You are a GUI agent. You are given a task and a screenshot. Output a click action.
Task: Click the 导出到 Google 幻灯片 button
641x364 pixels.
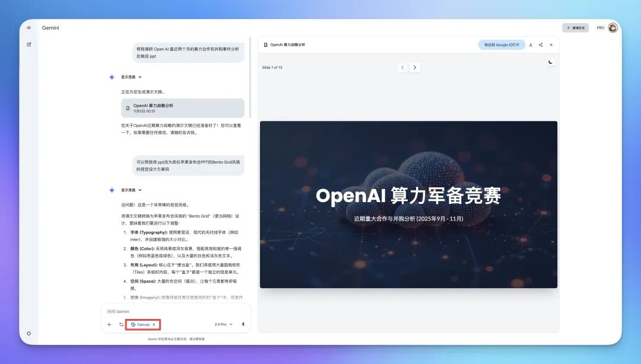click(501, 44)
